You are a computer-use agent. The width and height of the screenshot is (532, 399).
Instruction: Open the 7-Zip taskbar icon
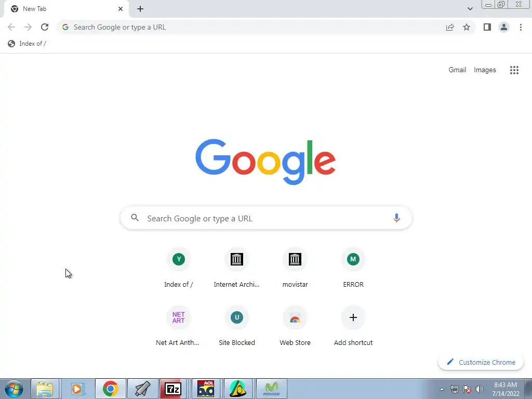pos(173,389)
